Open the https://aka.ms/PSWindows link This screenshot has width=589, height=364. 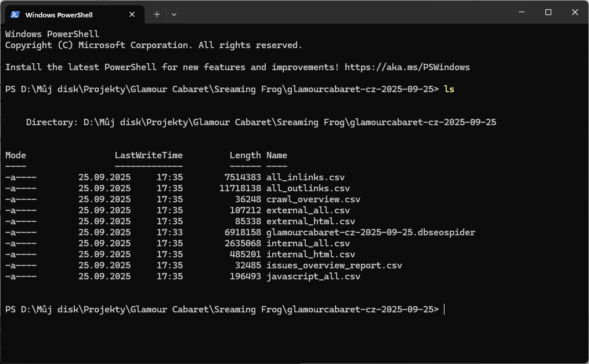(407, 67)
